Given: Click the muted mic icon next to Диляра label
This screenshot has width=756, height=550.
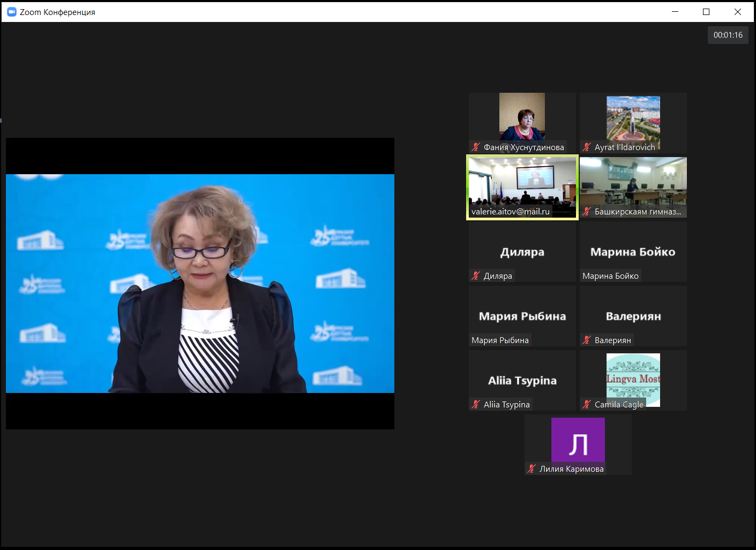Looking at the screenshot, I should (x=476, y=276).
